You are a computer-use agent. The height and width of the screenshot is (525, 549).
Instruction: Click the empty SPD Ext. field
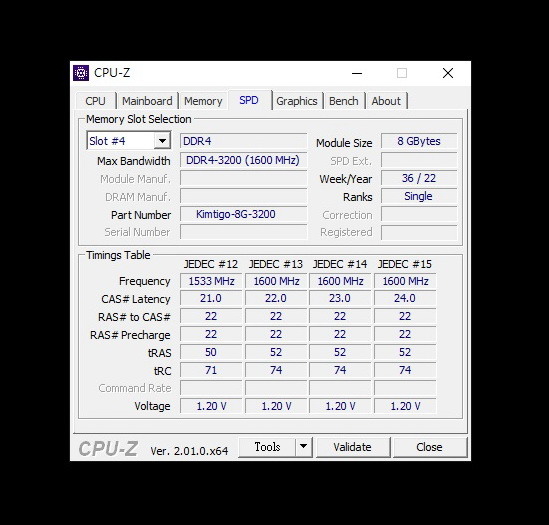pyautogui.click(x=419, y=160)
